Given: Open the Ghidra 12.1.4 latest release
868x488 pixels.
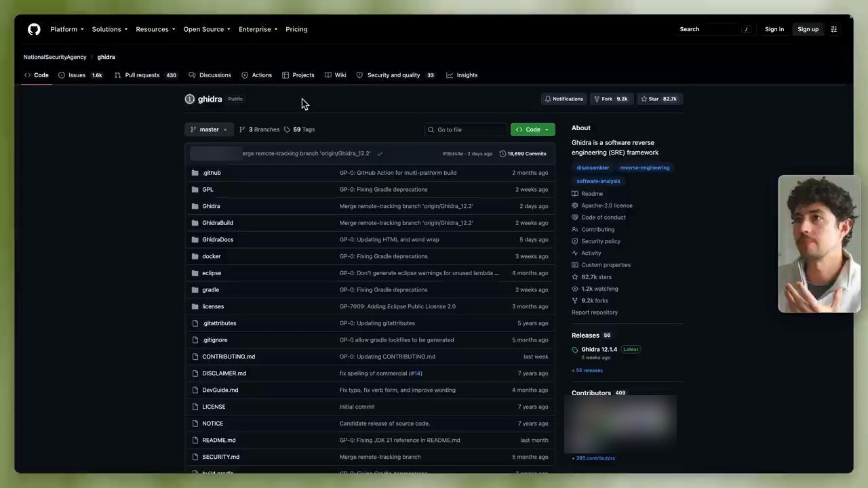Looking at the screenshot, I should click(599, 350).
